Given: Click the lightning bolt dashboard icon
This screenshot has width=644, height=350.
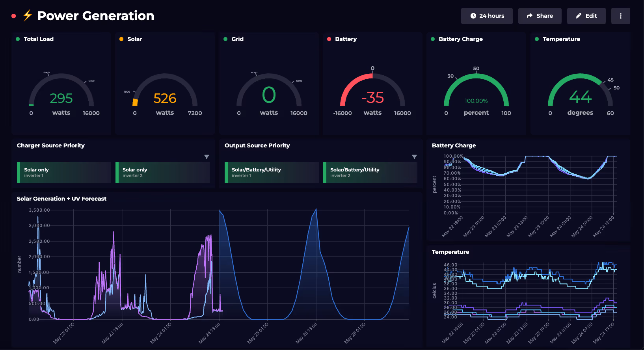Looking at the screenshot, I should (x=27, y=16).
